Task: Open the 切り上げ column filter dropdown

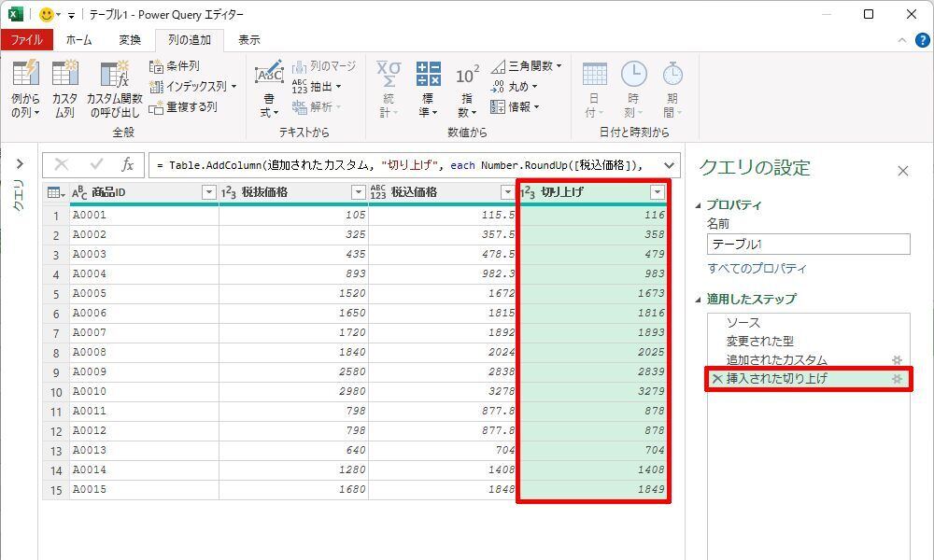Action: (658, 192)
